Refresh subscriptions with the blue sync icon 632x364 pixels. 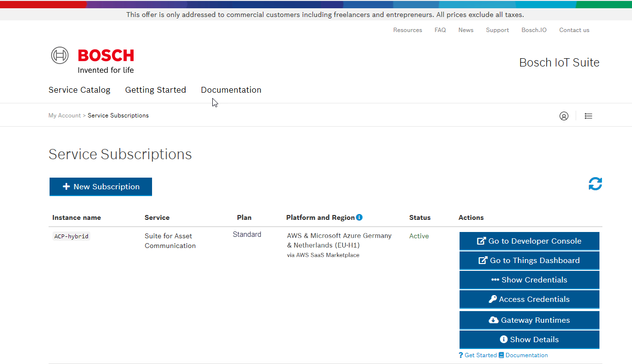(x=595, y=184)
